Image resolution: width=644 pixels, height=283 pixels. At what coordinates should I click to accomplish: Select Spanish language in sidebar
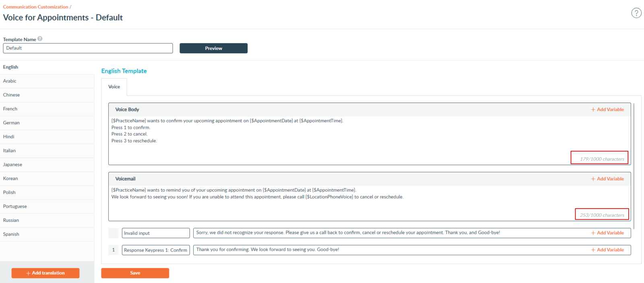pos(47,234)
